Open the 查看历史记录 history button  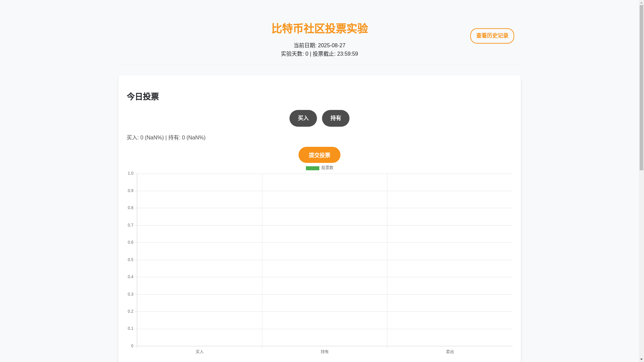(492, 36)
